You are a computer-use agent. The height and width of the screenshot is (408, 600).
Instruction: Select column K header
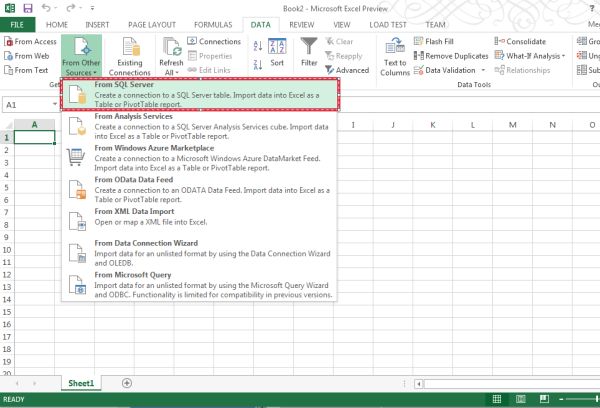pos(433,125)
